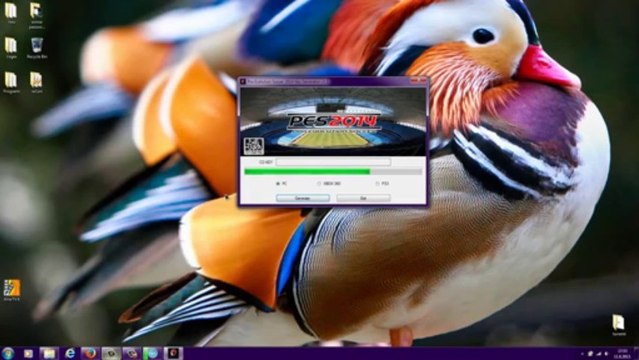Screen dimensions: 639x360
Task: Open the folder icon at bottom-right of desktop
Action: [x=618, y=325]
